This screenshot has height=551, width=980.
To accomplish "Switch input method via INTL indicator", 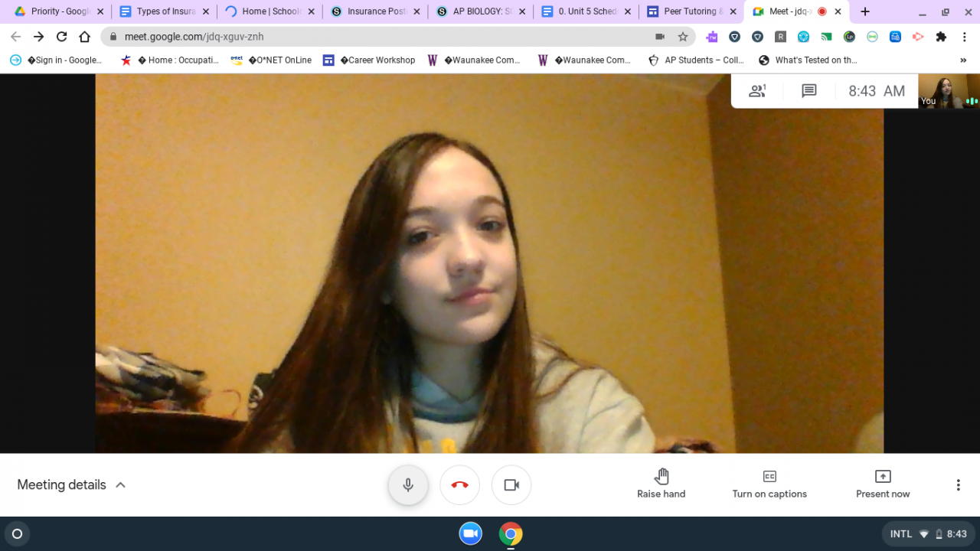I will pos(901,534).
